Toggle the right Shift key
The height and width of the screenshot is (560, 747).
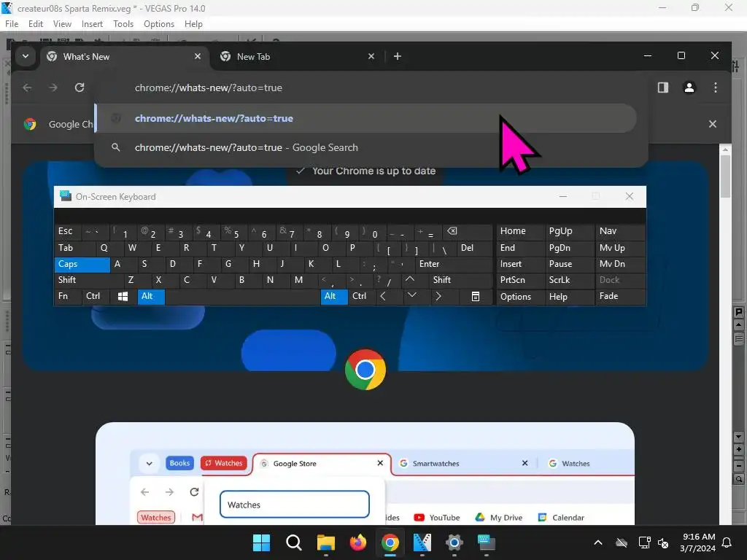pyautogui.click(x=460, y=280)
